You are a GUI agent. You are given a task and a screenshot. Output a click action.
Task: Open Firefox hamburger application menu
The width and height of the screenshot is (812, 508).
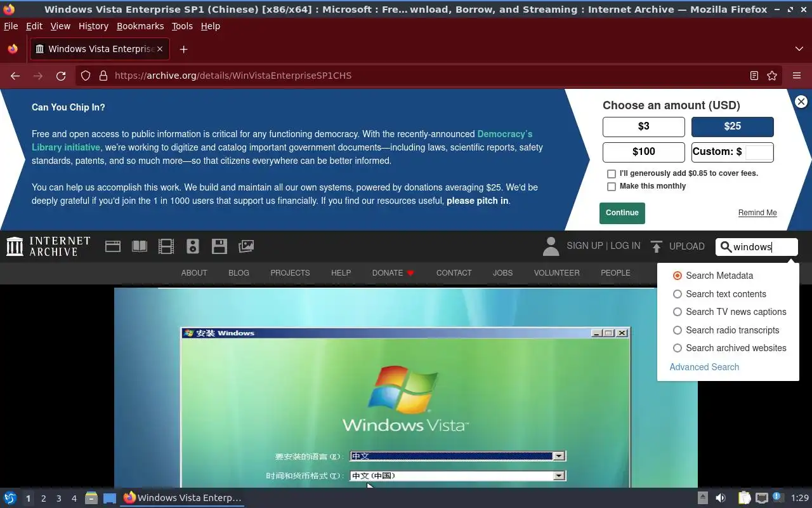pos(797,76)
